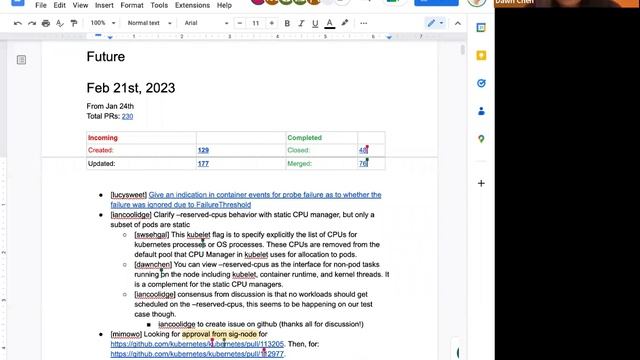The image size is (640, 360).
Task: Open the editing mode pencil dropdown
Action: click(x=435, y=23)
